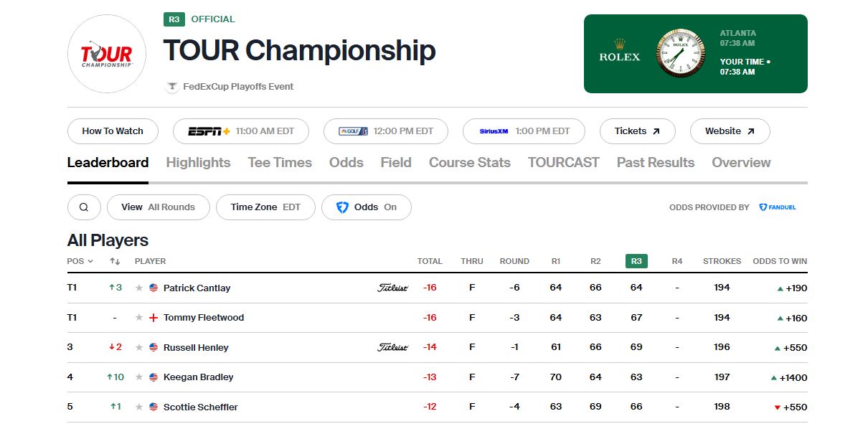Screen dimensions: 868x439
Task: Open the Leaderboard tab
Action: click(x=108, y=163)
